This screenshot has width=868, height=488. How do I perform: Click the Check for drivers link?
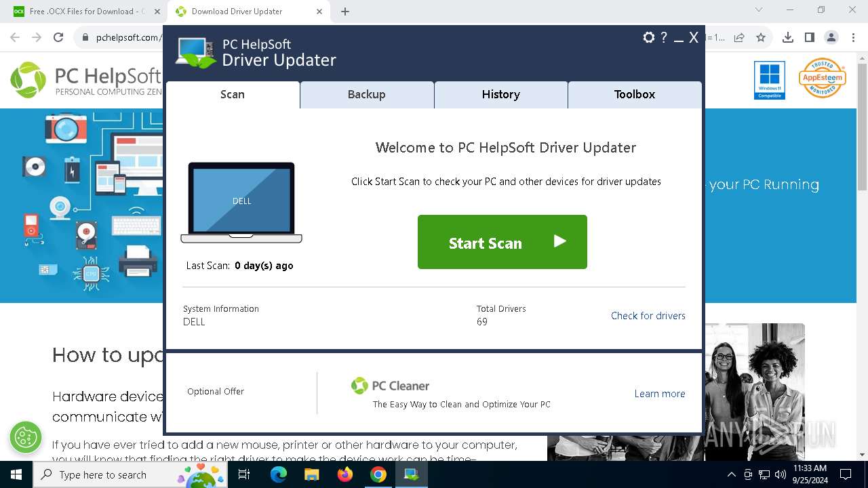(648, 316)
